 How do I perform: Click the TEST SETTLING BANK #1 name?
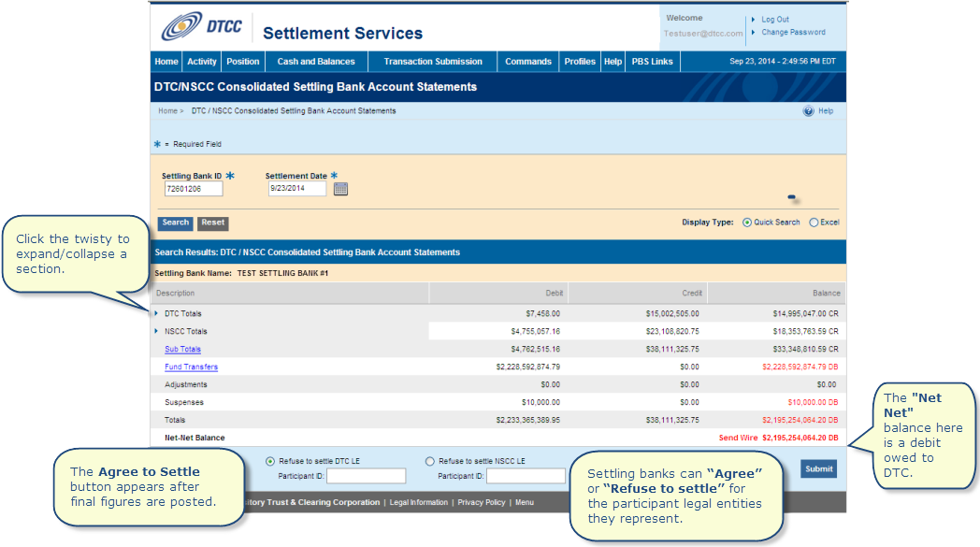(x=282, y=273)
